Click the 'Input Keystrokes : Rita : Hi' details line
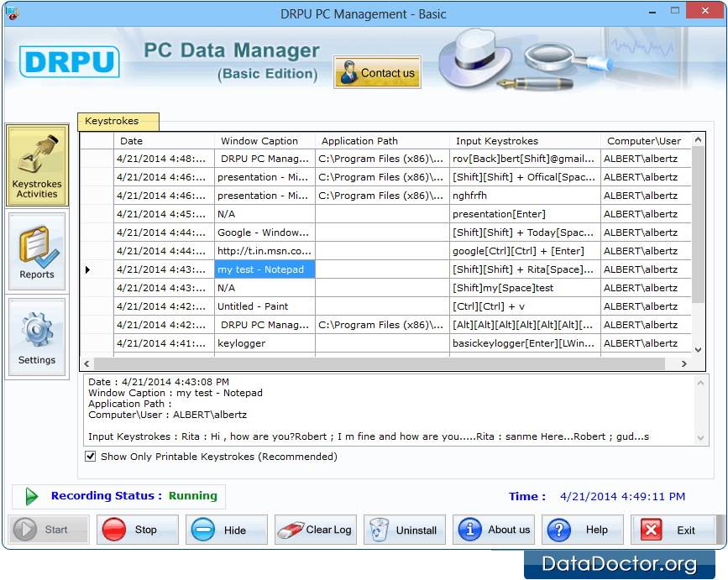Image resolution: width=728 pixels, height=580 pixels. click(x=369, y=436)
